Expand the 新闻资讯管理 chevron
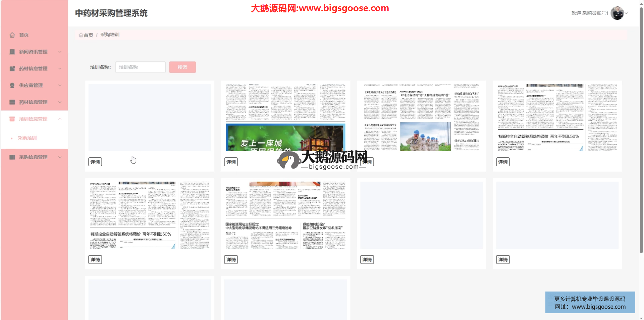The image size is (644, 320). coord(60,52)
